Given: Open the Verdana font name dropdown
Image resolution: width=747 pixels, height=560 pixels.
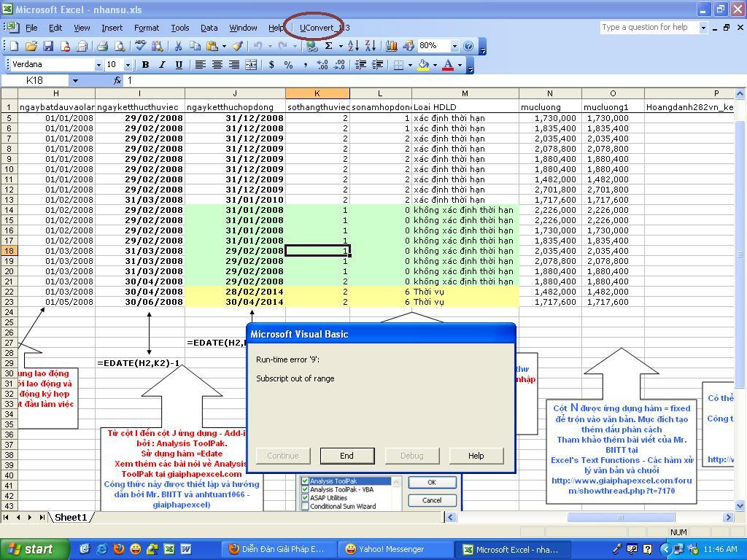Looking at the screenshot, I should pos(98,65).
